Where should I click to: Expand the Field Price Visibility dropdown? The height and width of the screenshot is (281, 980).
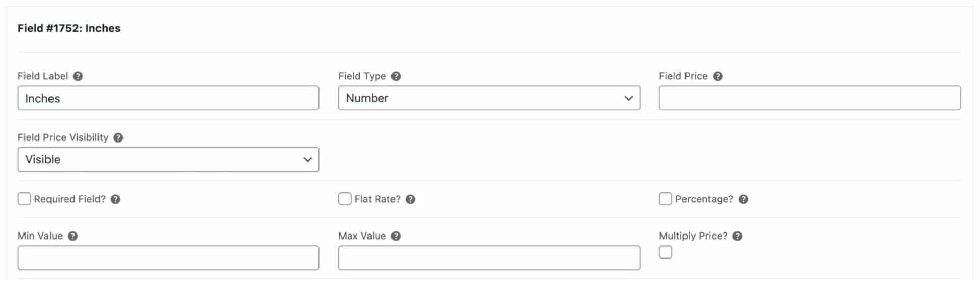pos(168,159)
